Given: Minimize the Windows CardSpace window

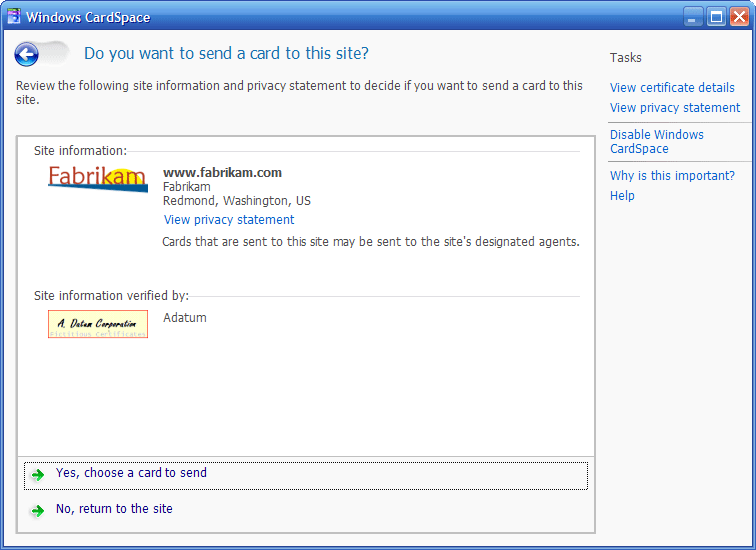Looking at the screenshot, I should coord(693,17).
